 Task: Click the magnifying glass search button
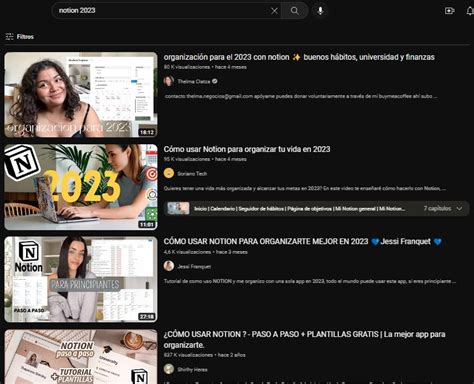(295, 11)
